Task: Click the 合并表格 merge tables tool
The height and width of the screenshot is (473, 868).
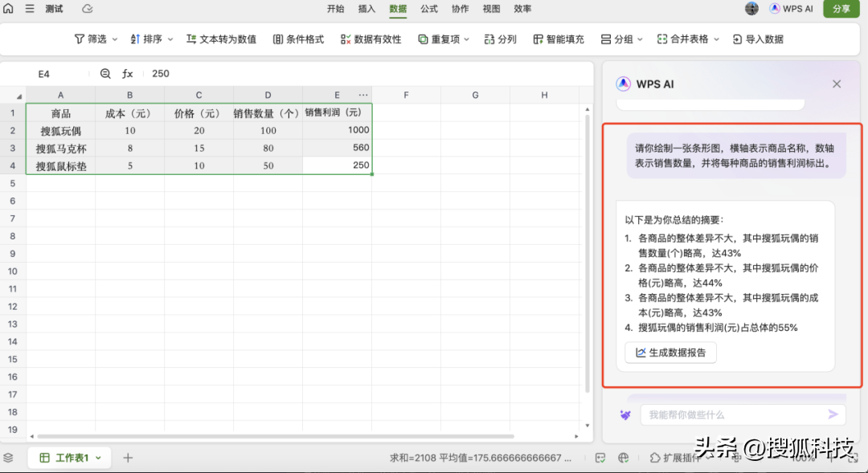Action: tap(682, 39)
